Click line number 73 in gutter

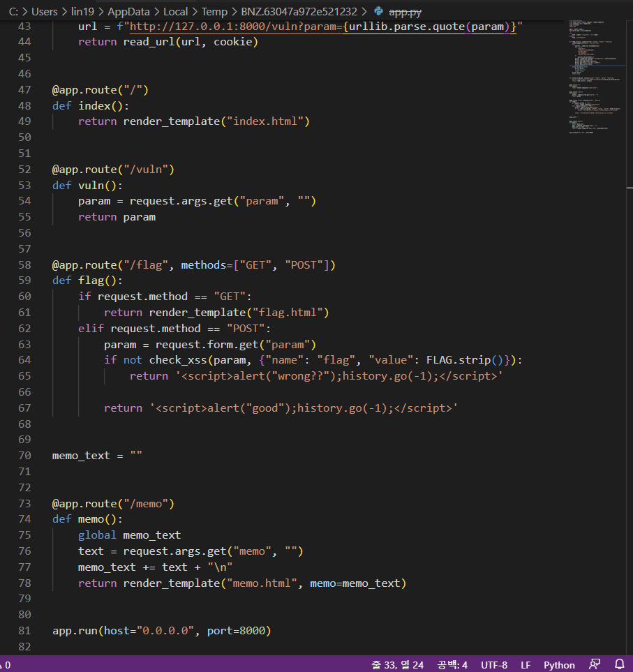24,504
